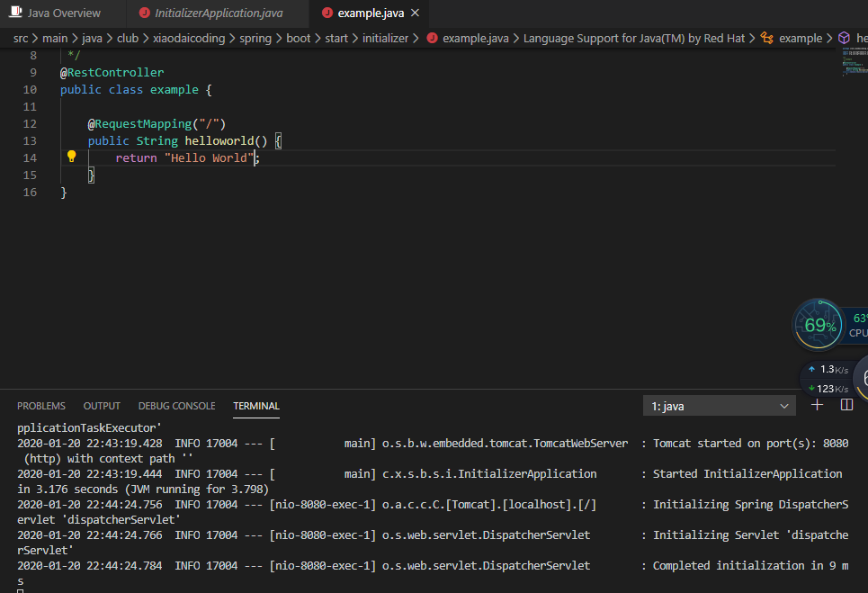Switch to the Java Overview tab
The height and width of the screenshot is (593, 868).
click(x=63, y=13)
